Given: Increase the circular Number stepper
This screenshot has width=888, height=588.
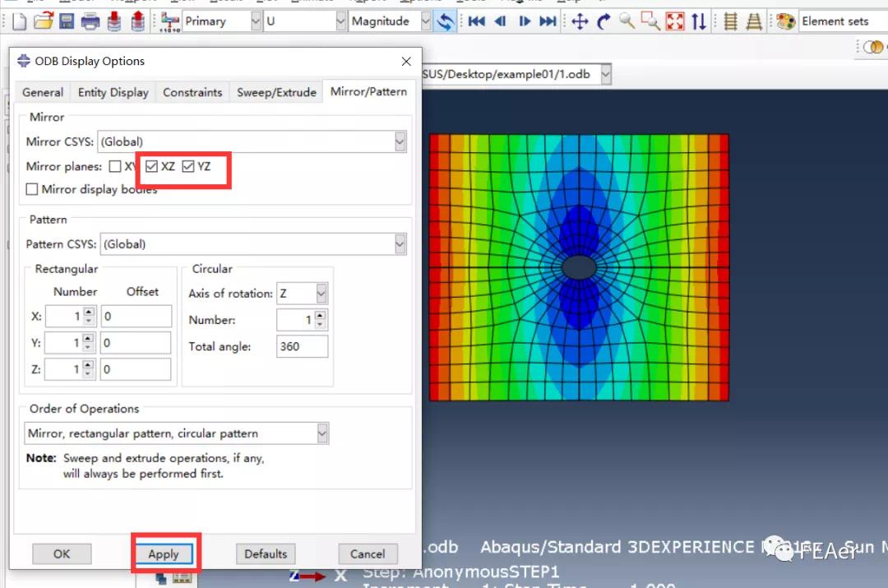Looking at the screenshot, I should (x=320, y=316).
